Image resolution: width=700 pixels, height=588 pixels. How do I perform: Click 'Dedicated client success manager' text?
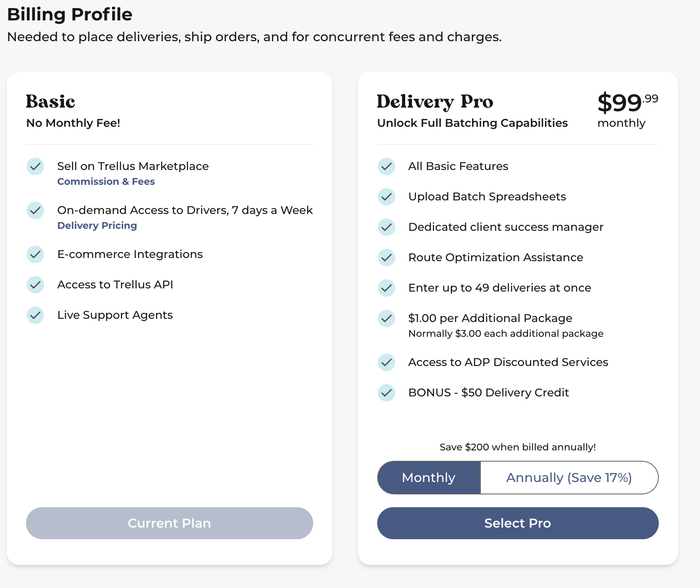click(x=506, y=227)
